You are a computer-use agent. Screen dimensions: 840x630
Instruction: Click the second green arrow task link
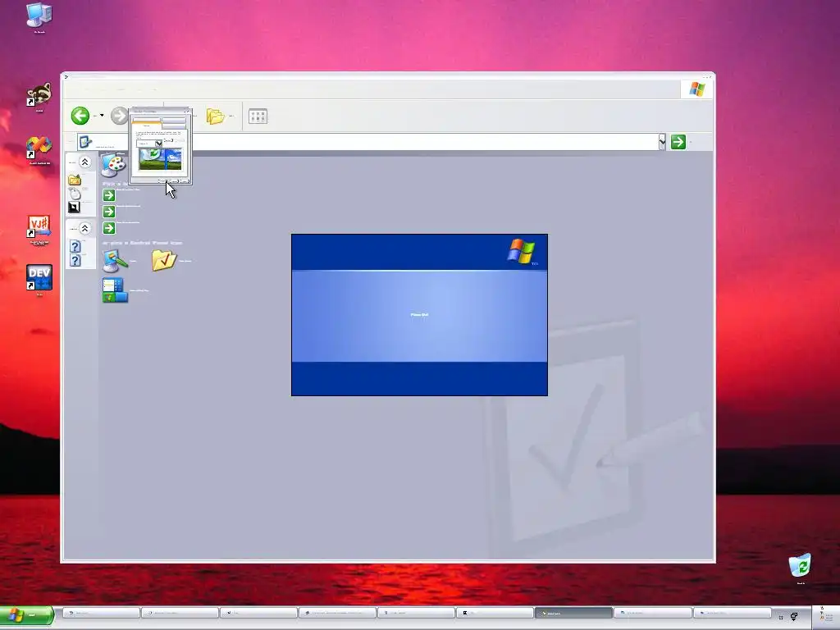pos(109,212)
